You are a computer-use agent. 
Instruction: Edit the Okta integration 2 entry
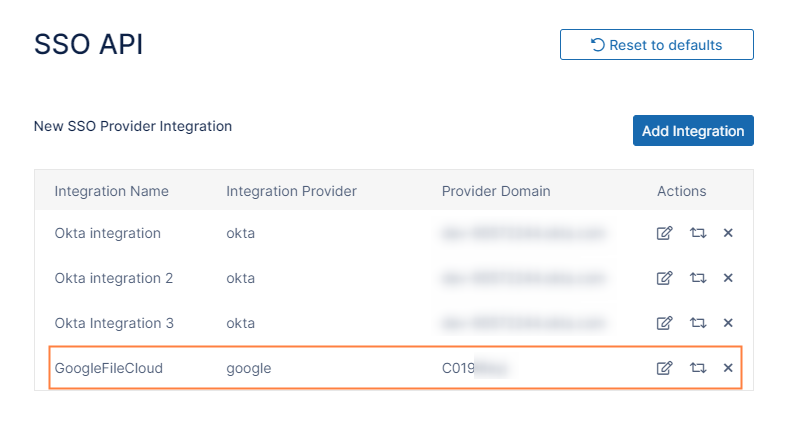(x=664, y=278)
